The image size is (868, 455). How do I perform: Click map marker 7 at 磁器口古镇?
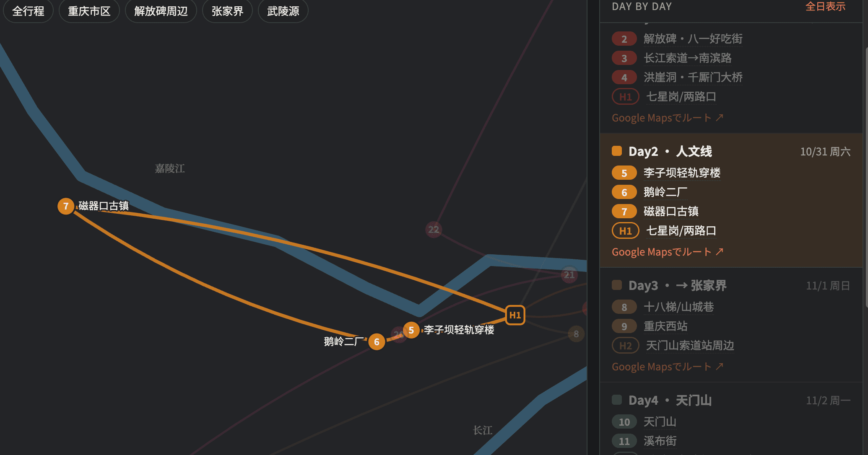[x=66, y=206]
